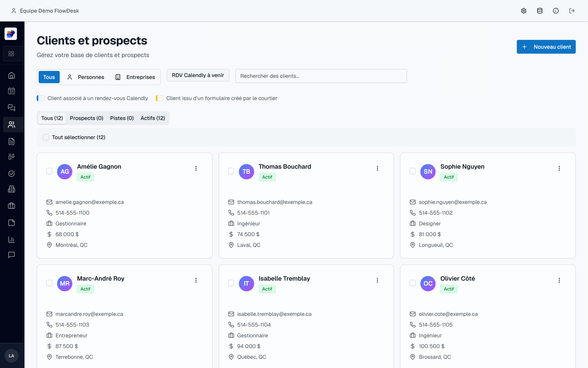Click the OC avatar of Olivier Côté
The image size is (588, 368).
(x=428, y=283)
